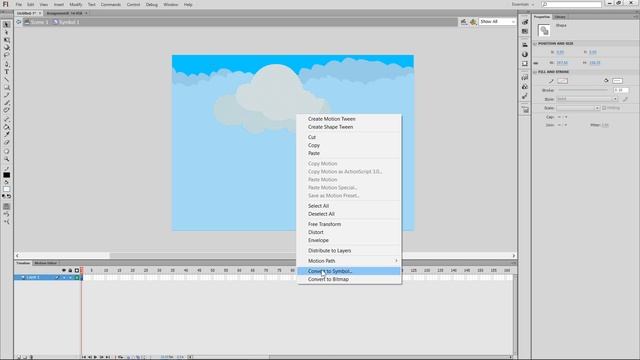640x360 pixels.
Task: Expand the Motion Path submenu arrow
Action: 396,261
